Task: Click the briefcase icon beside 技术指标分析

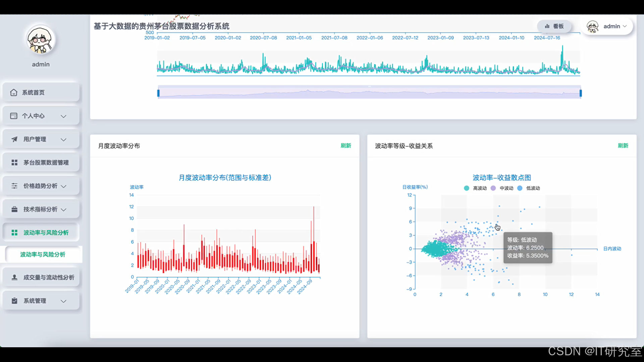Action: click(14, 209)
